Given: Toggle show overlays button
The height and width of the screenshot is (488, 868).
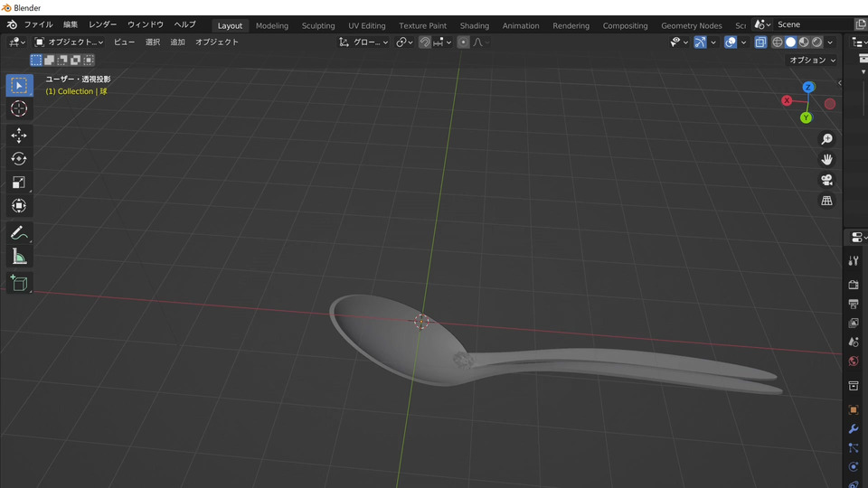Looking at the screenshot, I should tap(731, 42).
